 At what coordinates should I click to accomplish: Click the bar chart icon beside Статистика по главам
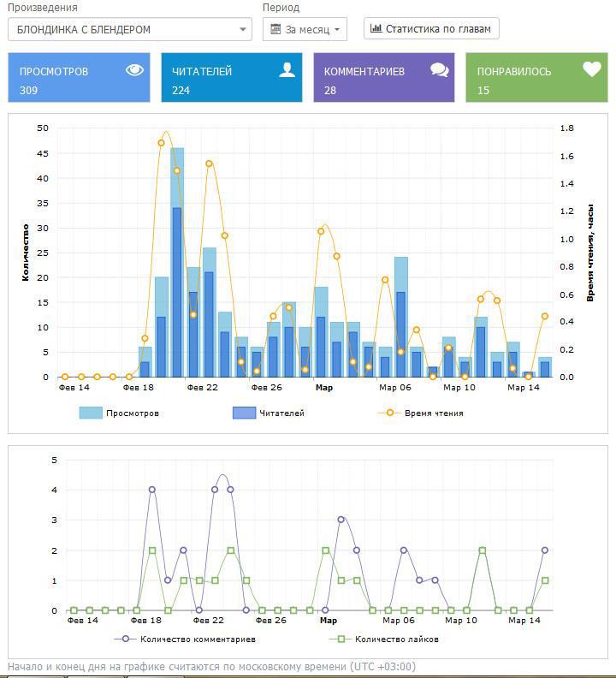(376, 28)
